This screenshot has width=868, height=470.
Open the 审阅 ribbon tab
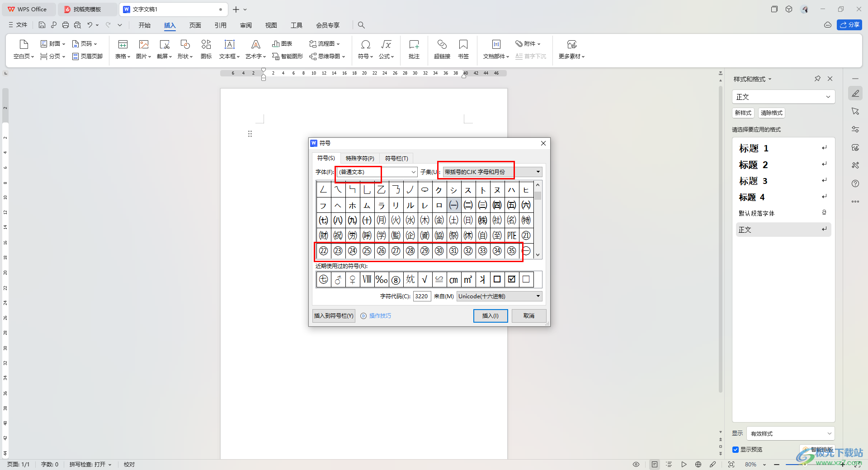(x=246, y=25)
